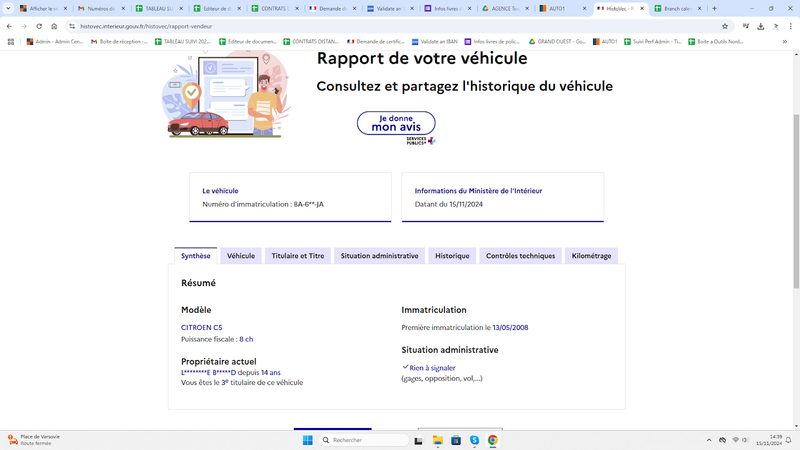The height and width of the screenshot is (450, 800).
Task: Open the Historique tab
Action: [452, 256]
